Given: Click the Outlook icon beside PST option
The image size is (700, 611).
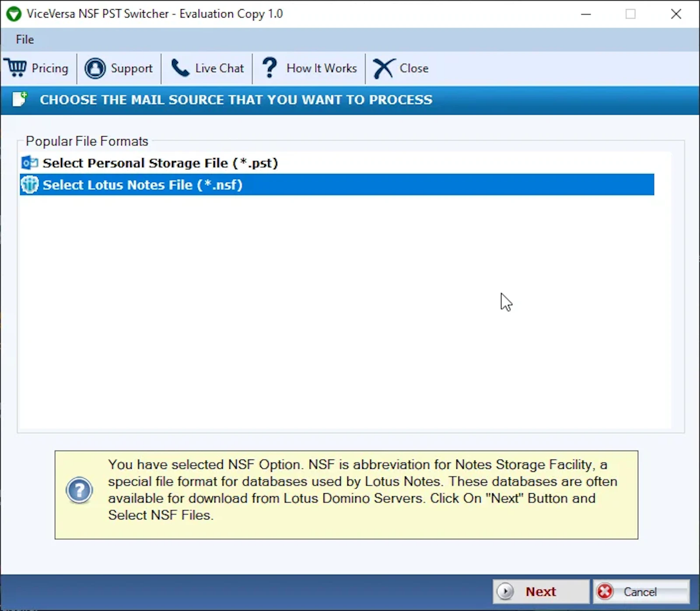Looking at the screenshot, I should tap(30, 163).
